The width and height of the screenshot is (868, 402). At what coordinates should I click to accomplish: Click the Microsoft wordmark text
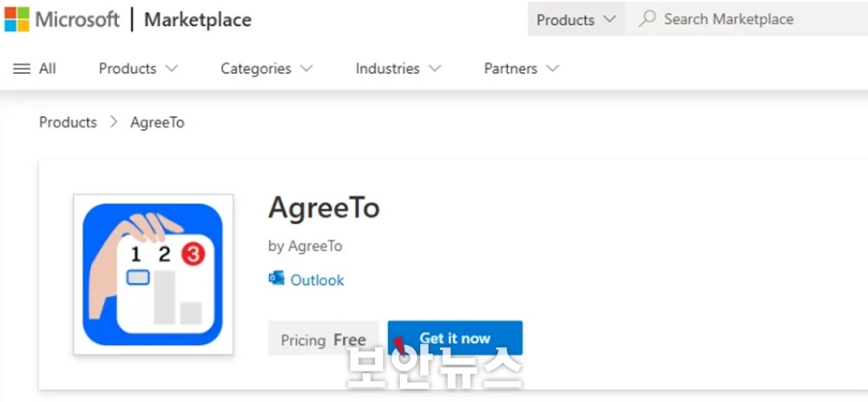coord(77,20)
